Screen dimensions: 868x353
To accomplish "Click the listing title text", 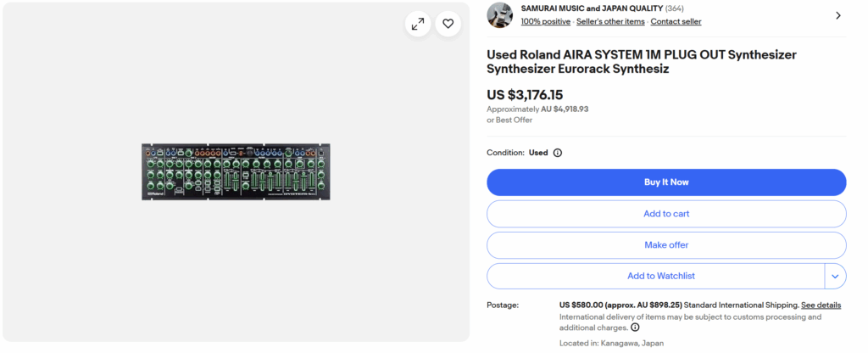I will coord(642,62).
